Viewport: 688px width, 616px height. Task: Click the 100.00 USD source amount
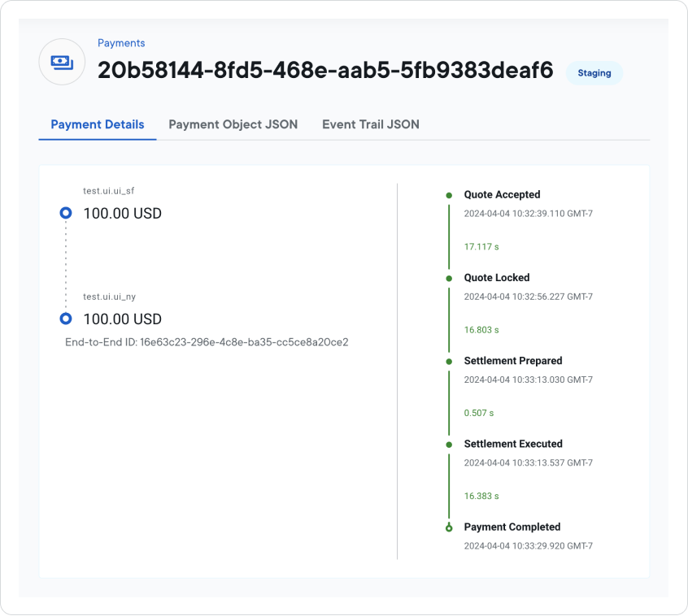click(122, 213)
